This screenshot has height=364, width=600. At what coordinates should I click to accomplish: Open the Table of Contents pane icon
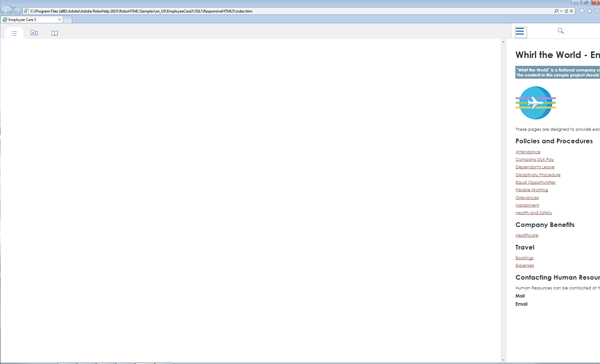14,33
